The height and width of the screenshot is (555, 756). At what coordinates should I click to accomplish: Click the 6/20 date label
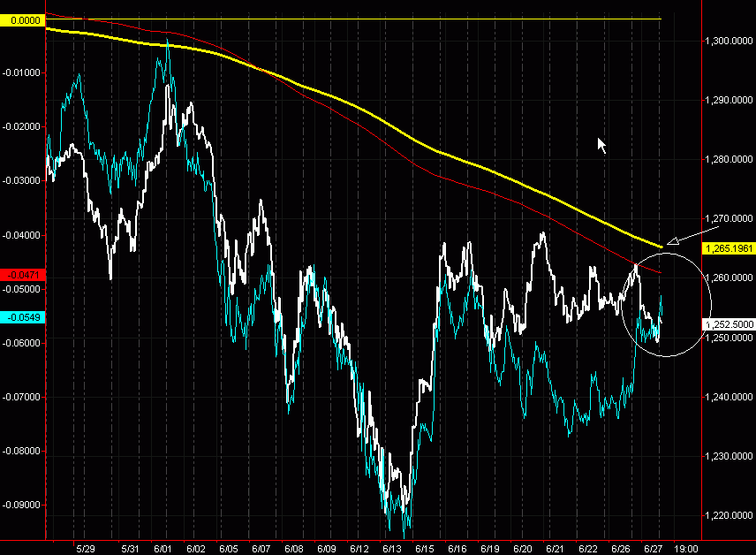click(x=523, y=549)
